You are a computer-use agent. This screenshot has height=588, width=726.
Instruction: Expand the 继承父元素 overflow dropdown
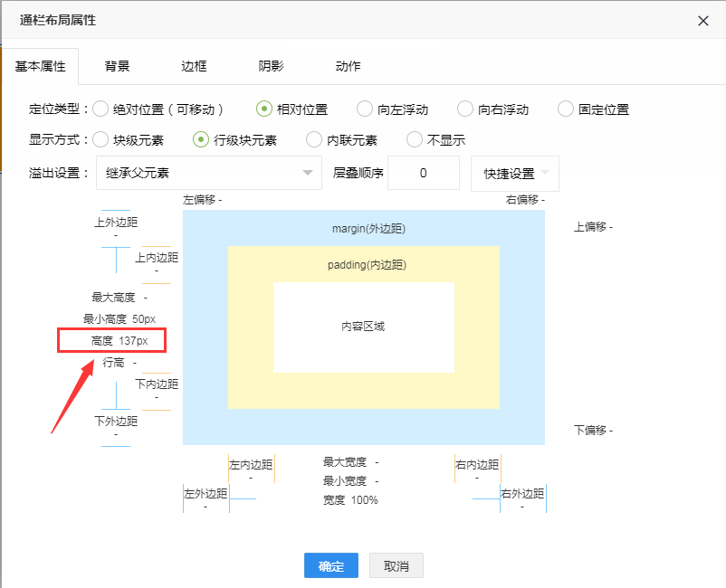click(208, 173)
